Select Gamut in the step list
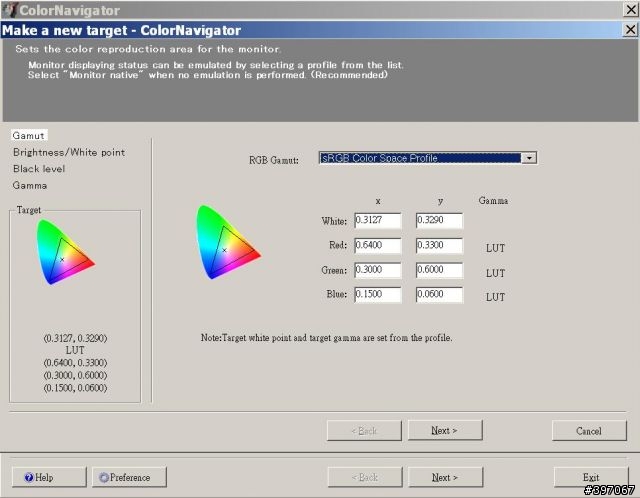The width and height of the screenshot is (640, 498). pos(29,136)
